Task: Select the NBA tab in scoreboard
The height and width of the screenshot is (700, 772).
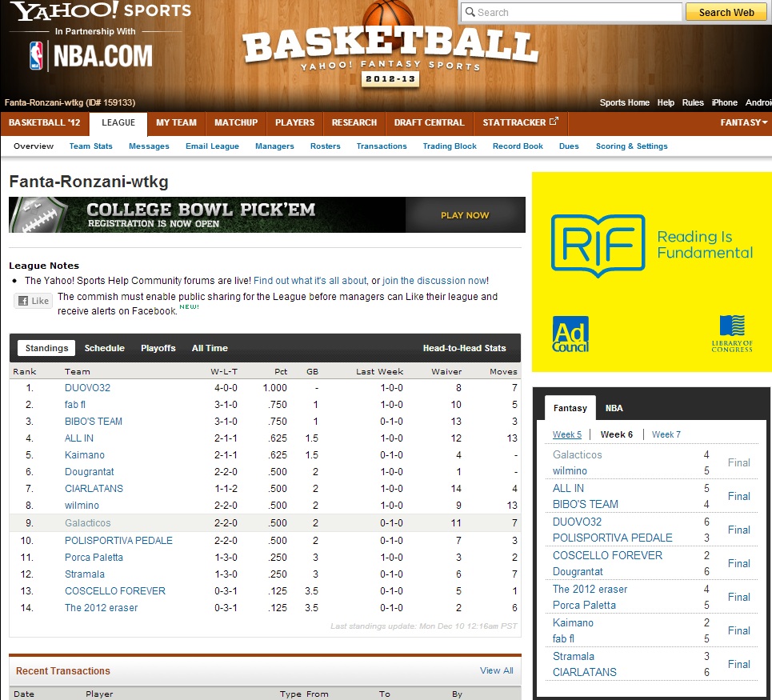Action: pos(614,408)
